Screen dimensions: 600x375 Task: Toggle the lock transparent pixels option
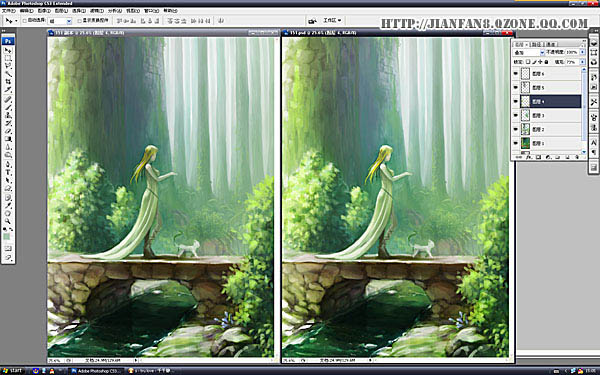(528, 62)
